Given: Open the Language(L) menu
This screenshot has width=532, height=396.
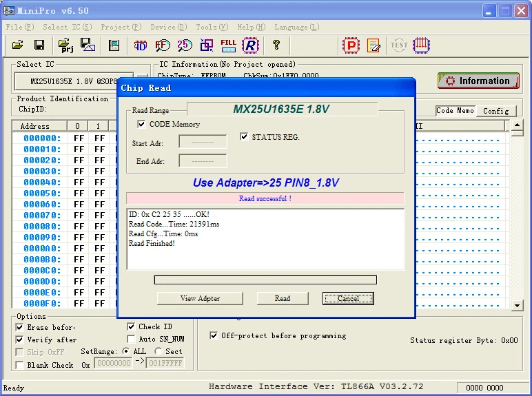Looking at the screenshot, I should pos(297,27).
